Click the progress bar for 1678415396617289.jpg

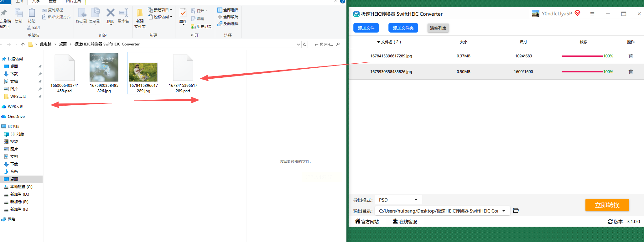[x=582, y=56]
